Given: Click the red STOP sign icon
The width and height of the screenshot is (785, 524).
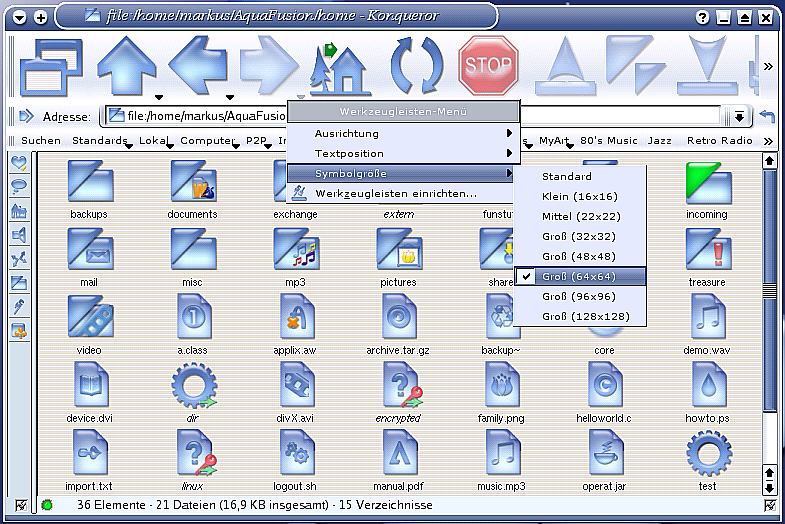Looking at the screenshot, I should tap(488, 65).
